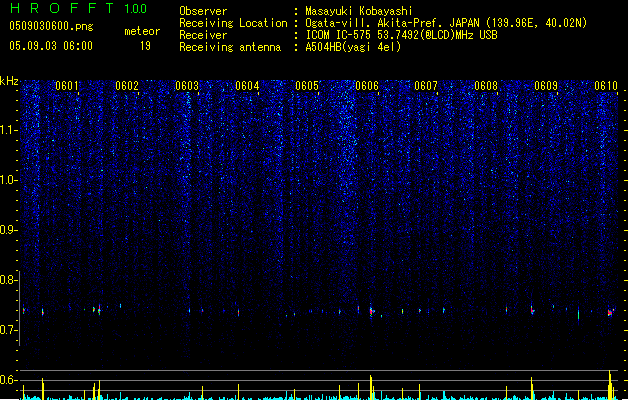Screen dimensions: 629x400
Task: Click the Ogata-vill. Akita-Pref. JAPAN location text
Action: pyautogui.click(x=446, y=23)
